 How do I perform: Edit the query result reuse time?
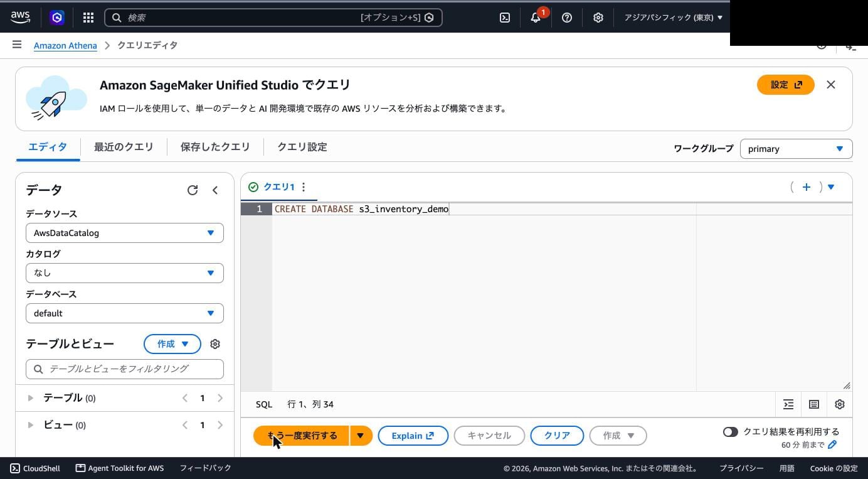click(x=832, y=444)
